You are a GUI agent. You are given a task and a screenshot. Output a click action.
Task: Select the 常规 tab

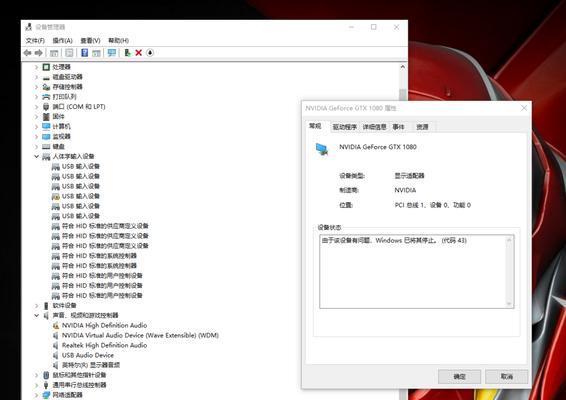coord(315,126)
